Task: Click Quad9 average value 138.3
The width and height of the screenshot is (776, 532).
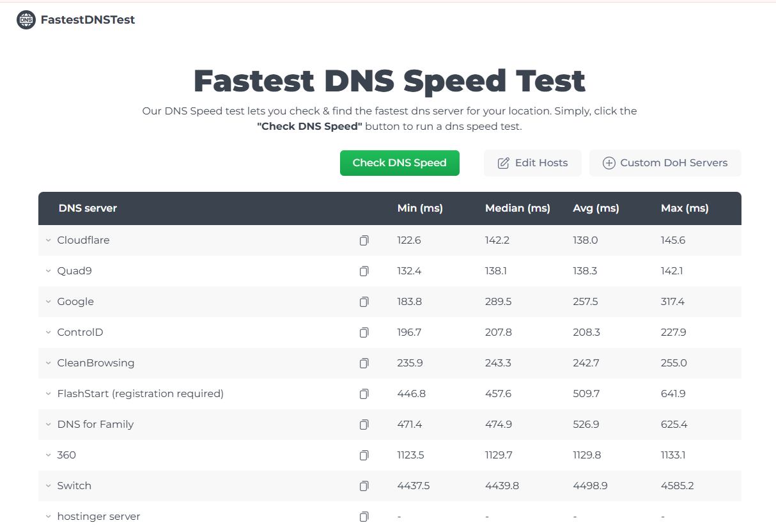Action: [x=585, y=271]
